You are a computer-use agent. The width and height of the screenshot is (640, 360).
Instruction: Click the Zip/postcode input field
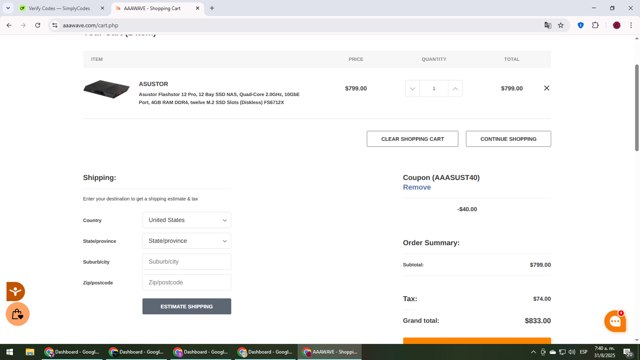coord(187,282)
